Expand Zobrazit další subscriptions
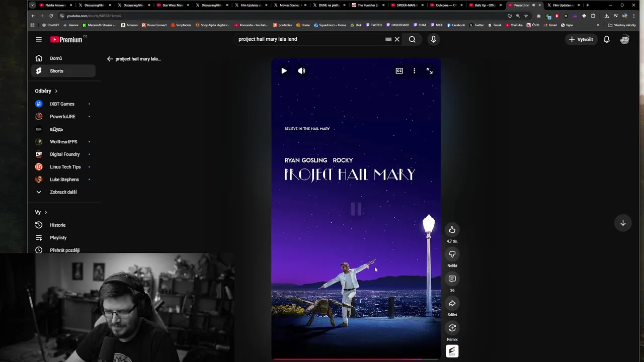The height and width of the screenshot is (362, 644). coord(63,192)
